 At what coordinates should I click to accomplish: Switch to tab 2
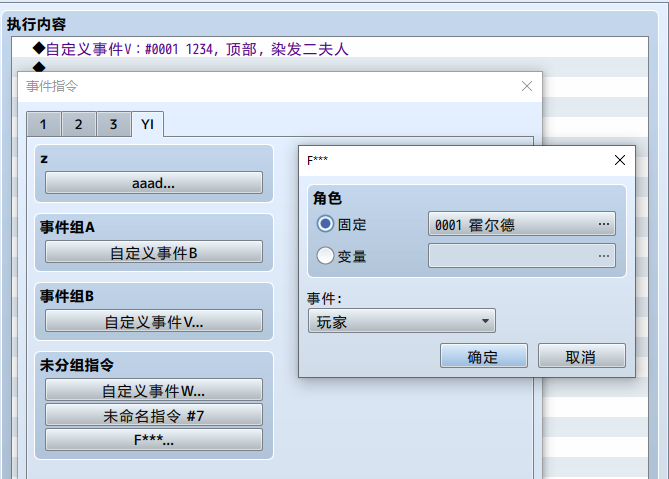[x=79, y=124]
